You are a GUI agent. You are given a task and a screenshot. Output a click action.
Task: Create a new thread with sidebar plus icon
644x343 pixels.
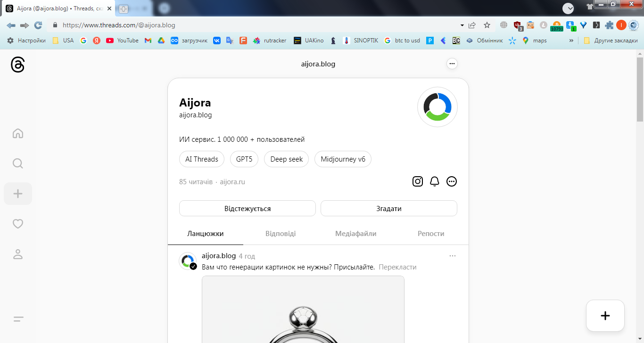[18, 194]
